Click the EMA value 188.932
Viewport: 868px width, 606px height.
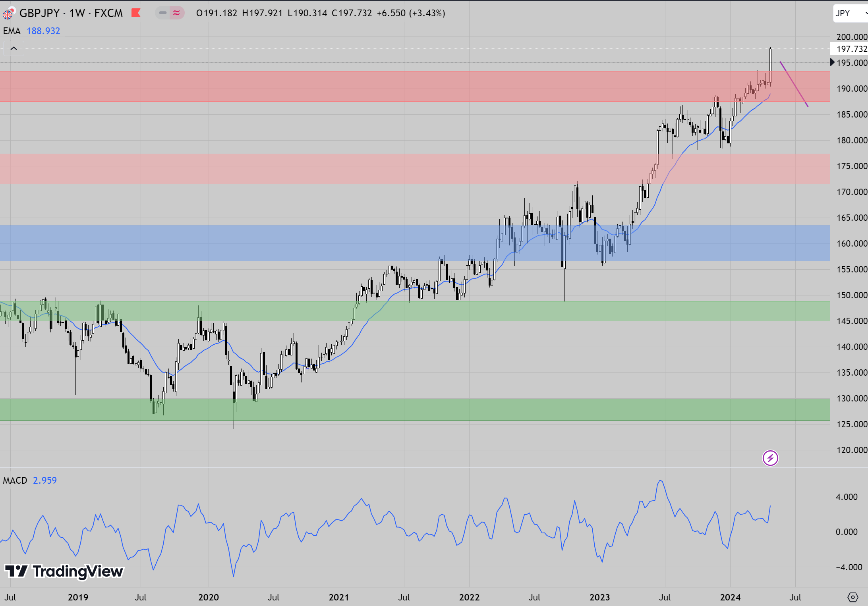pyautogui.click(x=43, y=31)
